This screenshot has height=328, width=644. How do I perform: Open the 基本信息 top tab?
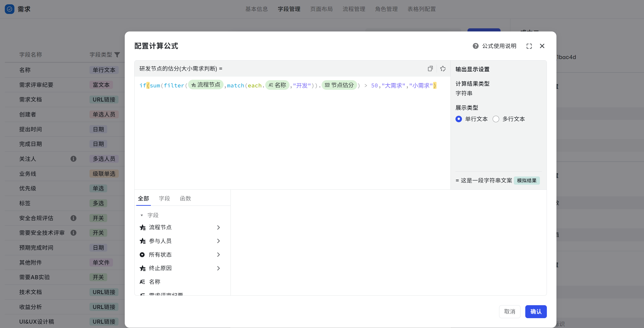click(256, 9)
